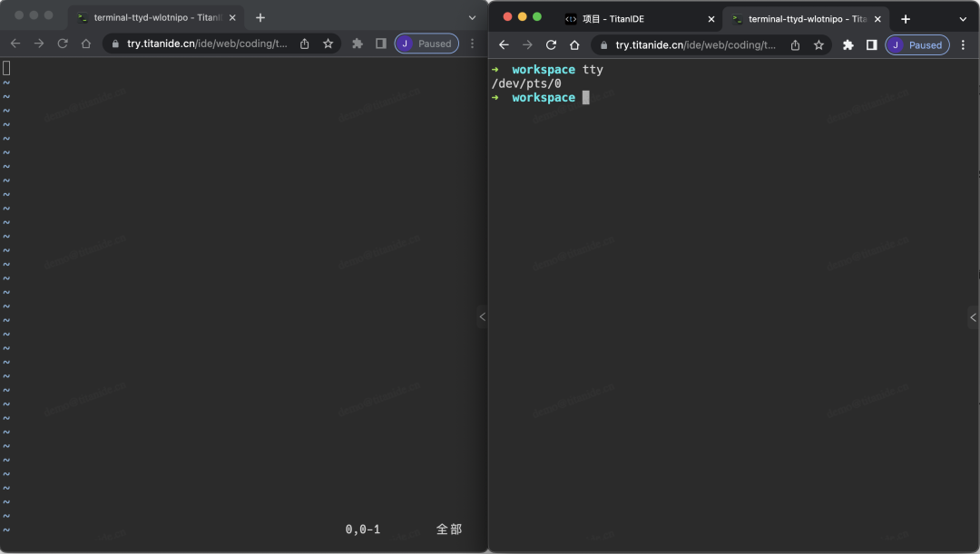The image size is (980, 554).
Task: View site lock icon in left window
Action: (x=115, y=44)
